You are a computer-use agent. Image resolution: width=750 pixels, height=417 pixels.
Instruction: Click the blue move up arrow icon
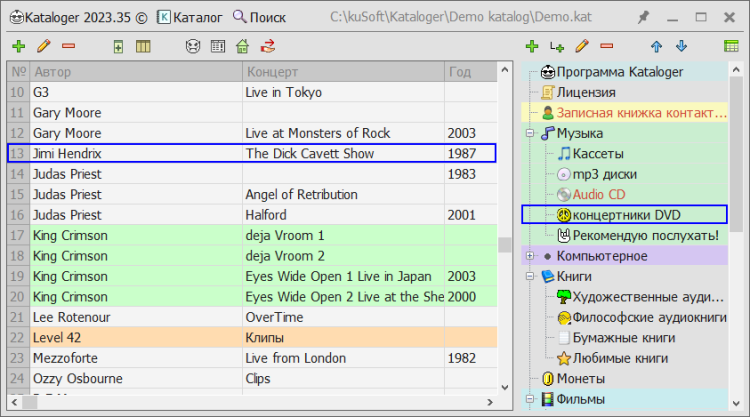click(x=657, y=46)
